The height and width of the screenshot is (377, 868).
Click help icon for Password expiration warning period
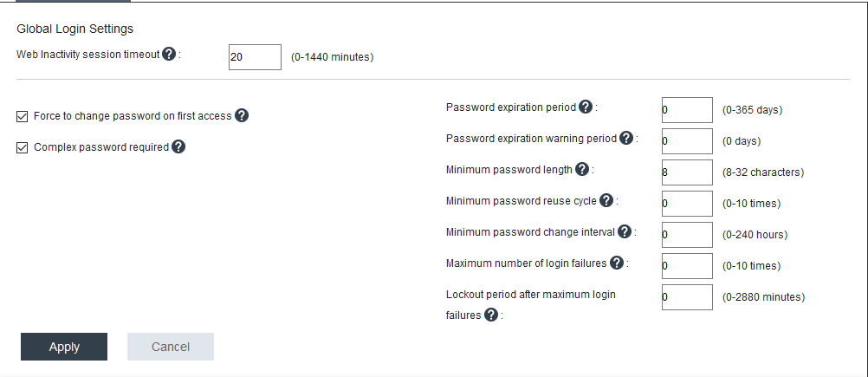click(x=626, y=138)
